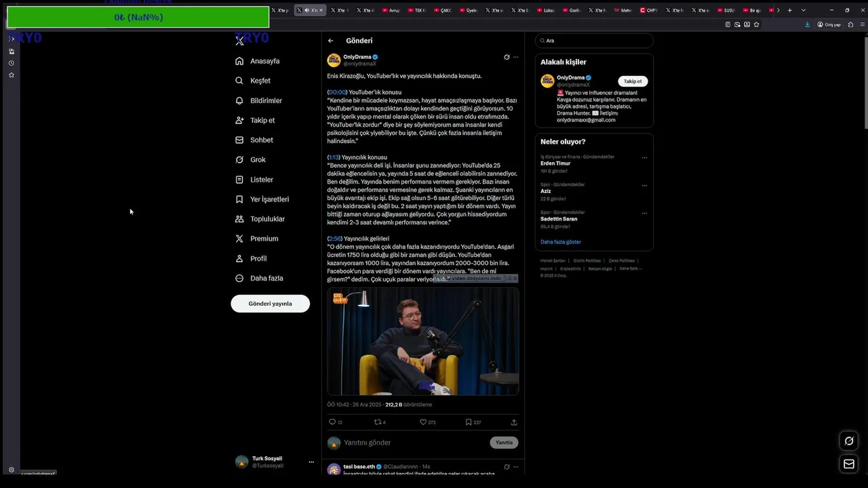Open Enis Kirazoğlu video thumbnail
Viewport: 868px width, 488px height.
tap(423, 342)
